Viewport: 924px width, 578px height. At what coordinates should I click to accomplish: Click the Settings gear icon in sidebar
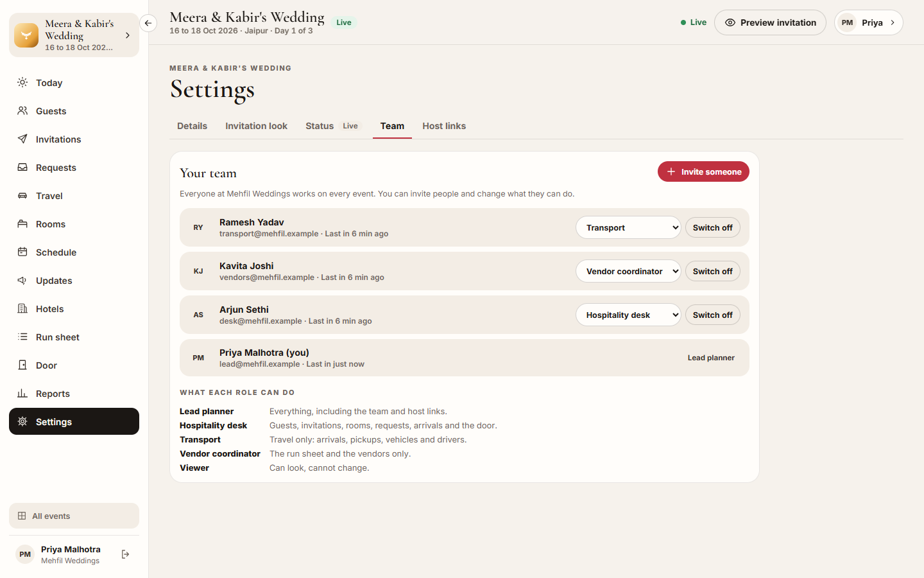point(22,422)
